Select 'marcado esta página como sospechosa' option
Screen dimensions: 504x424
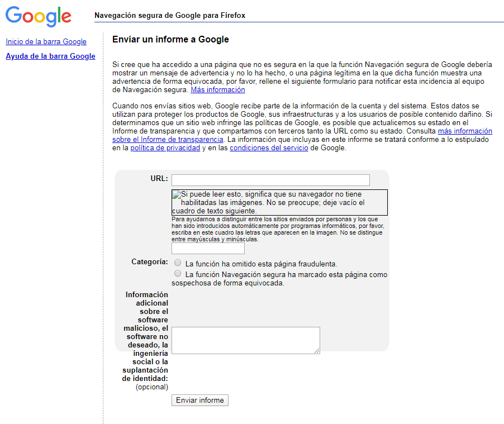tap(178, 273)
